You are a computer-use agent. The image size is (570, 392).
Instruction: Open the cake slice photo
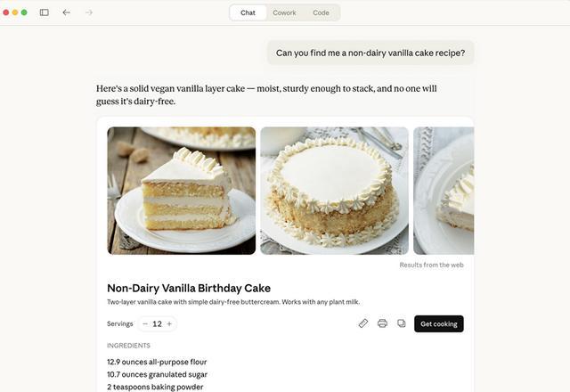tap(182, 191)
